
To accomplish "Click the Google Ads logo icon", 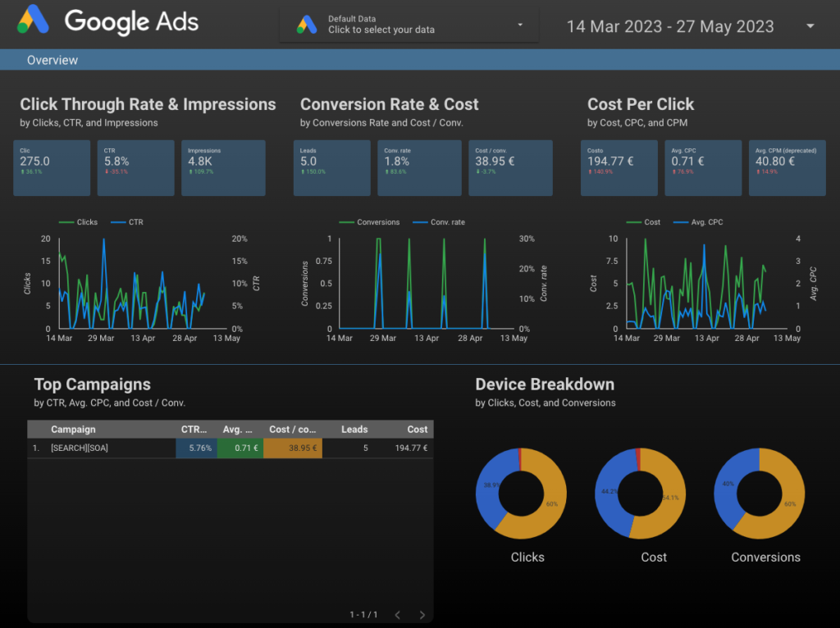I will [x=33, y=20].
